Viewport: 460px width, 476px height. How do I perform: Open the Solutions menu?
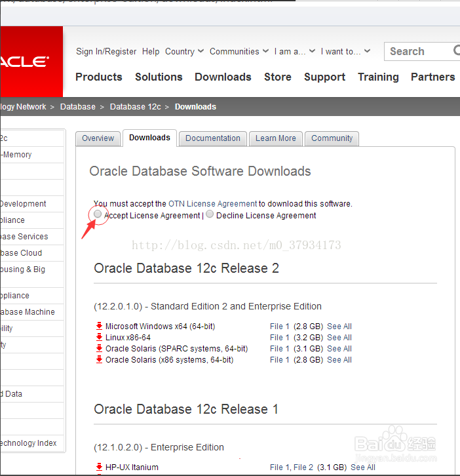pos(159,77)
